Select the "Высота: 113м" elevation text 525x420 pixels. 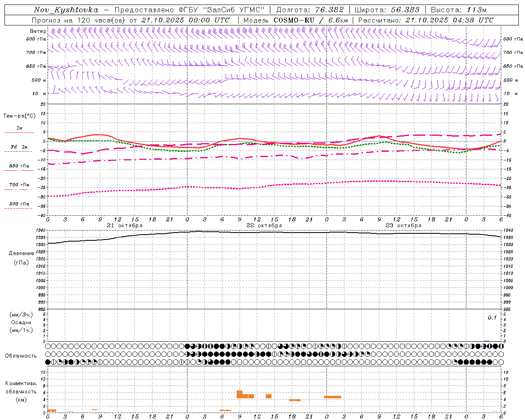coord(459,10)
